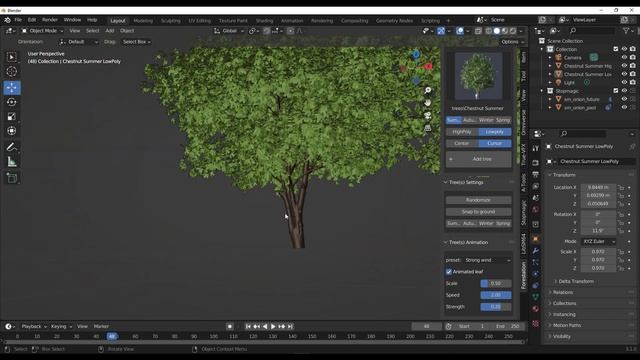
Task: Toggle X-ray mode icon
Action: pos(478,31)
